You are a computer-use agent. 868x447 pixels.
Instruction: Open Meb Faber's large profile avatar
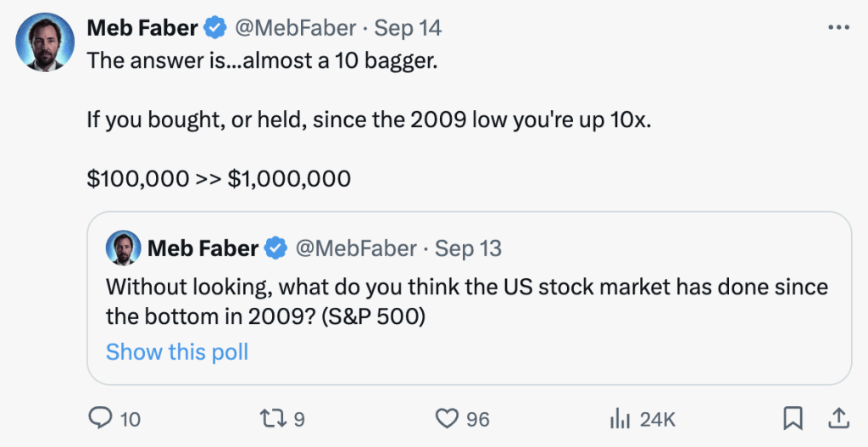point(45,42)
